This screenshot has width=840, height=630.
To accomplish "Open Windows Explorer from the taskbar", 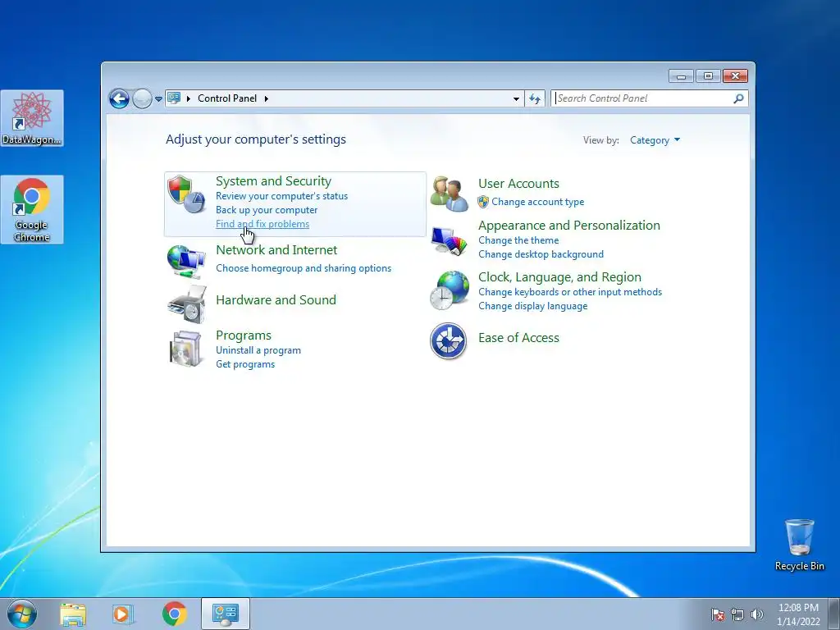I will [73, 614].
